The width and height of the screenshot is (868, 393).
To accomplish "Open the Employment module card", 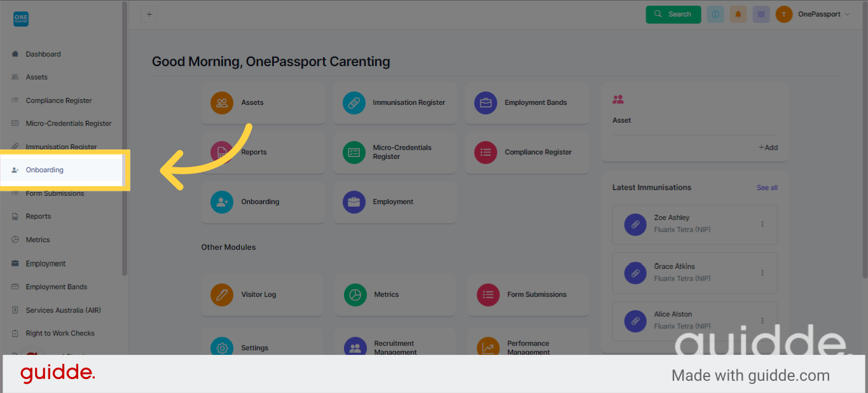I will point(395,202).
